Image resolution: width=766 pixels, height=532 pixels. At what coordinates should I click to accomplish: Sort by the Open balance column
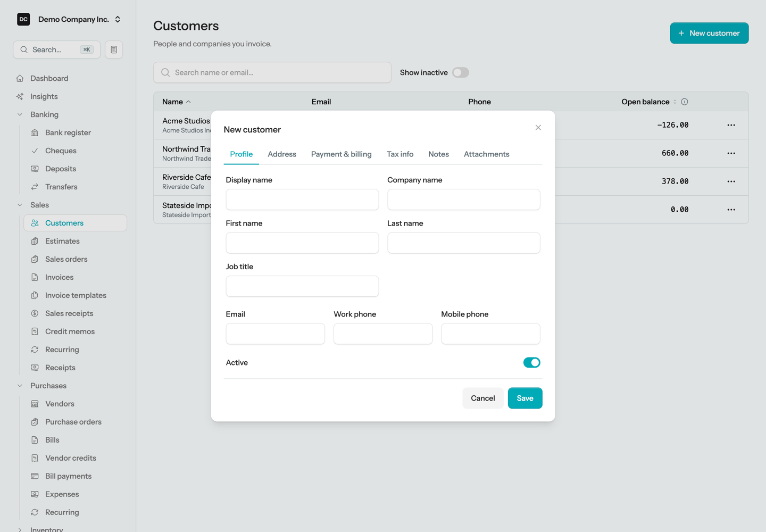(649, 102)
